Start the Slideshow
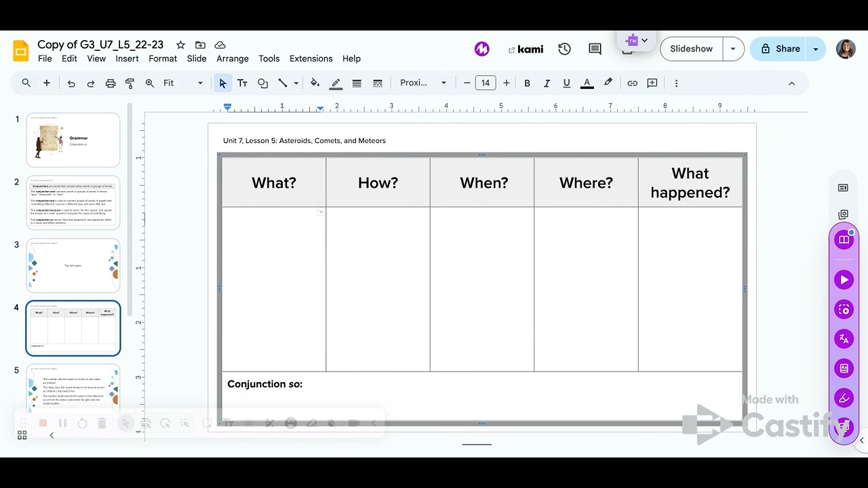868x488 pixels. tap(691, 49)
